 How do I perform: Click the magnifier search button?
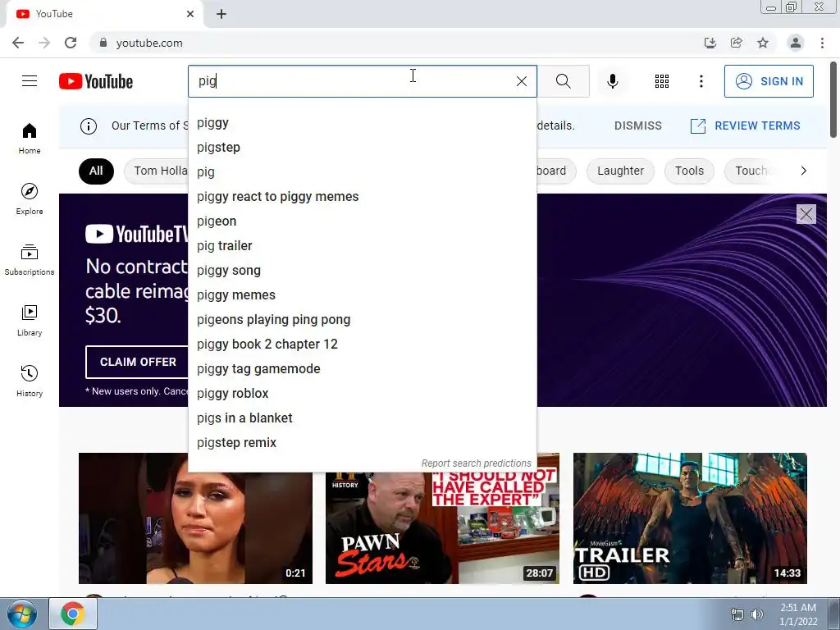[563, 81]
